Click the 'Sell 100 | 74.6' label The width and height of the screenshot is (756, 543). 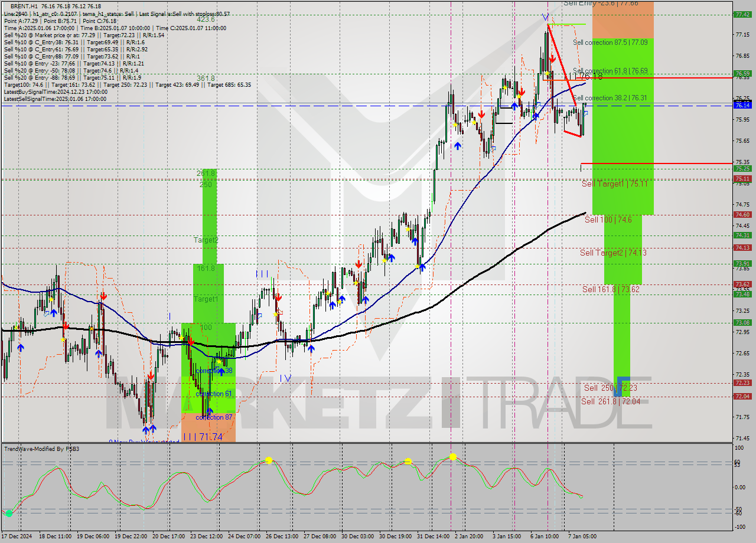pyautogui.click(x=608, y=220)
